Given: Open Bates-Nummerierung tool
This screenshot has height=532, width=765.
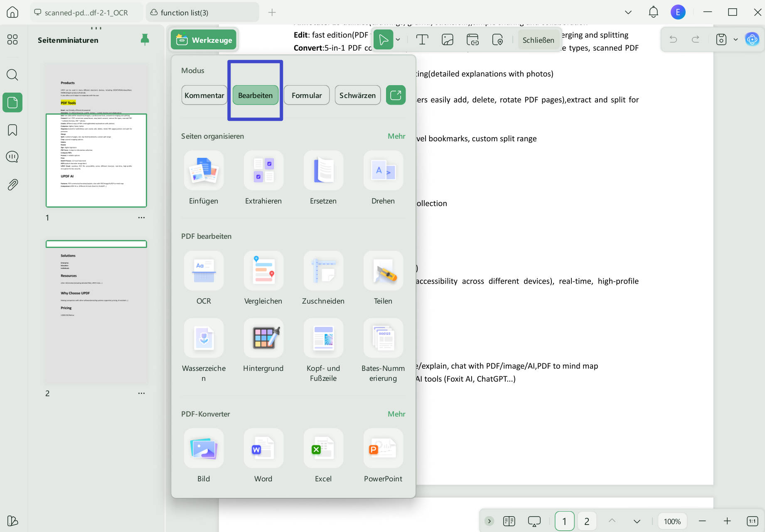Looking at the screenshot, I should pos(383,338).
